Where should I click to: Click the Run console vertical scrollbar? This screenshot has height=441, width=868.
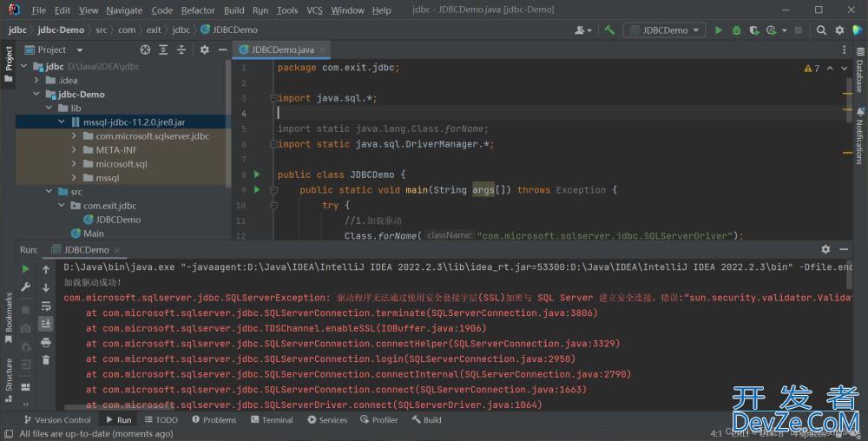click(x=850, y=274)
